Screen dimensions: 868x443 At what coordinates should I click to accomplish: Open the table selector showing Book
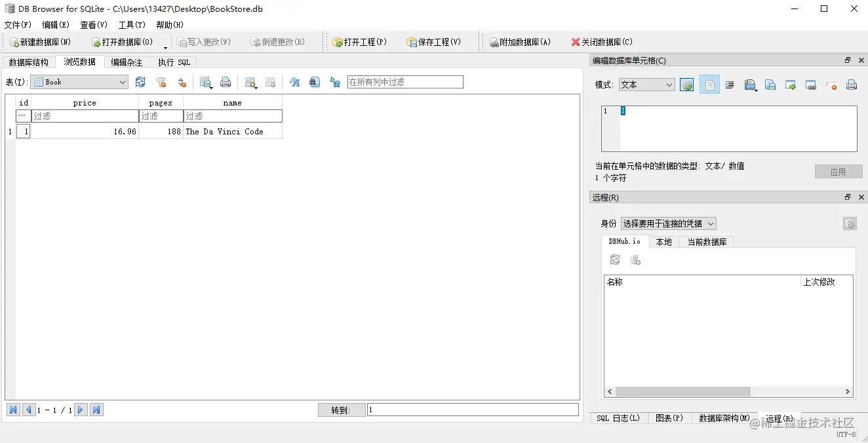click(x=79, y=82)
